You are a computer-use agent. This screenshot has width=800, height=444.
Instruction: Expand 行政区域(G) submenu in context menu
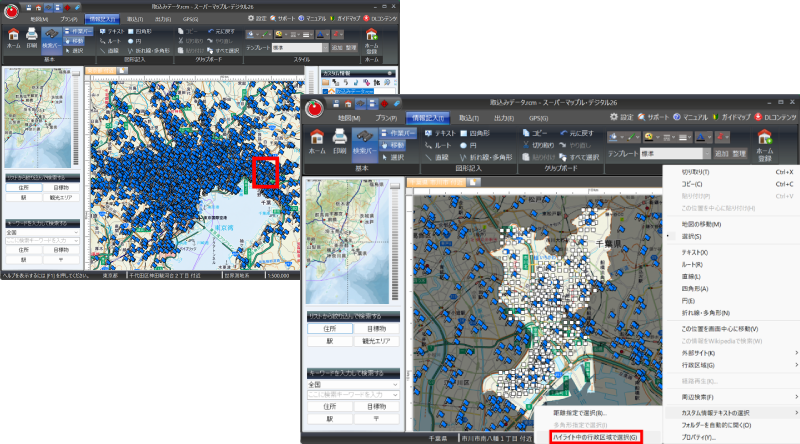pyautogui.click(x=732, y=365)
